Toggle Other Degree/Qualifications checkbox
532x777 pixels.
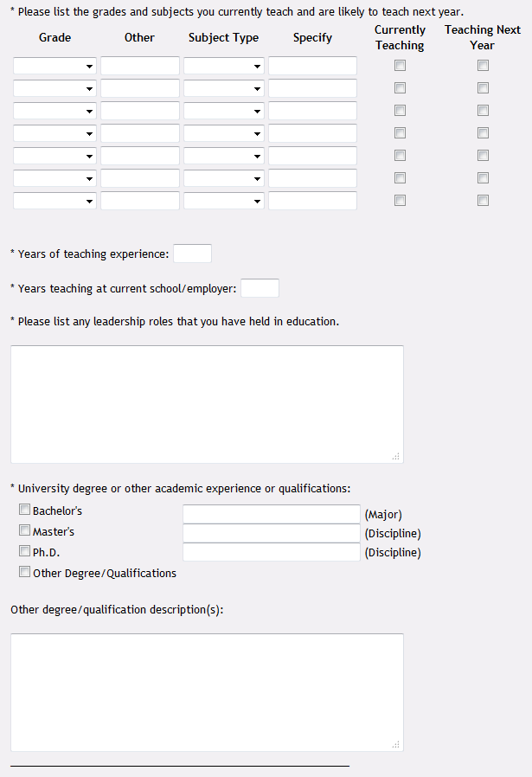point(24,572)
